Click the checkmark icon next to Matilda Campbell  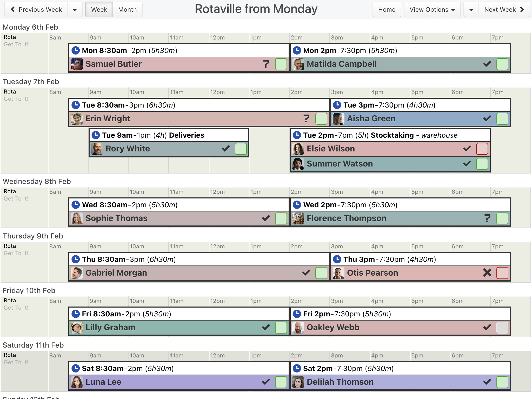[x=487, y=64]
